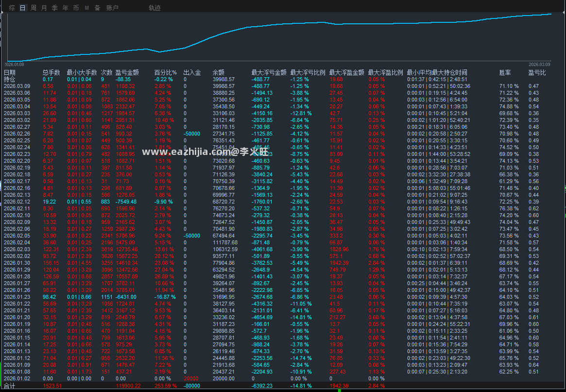Select the 日 daily tab
The height and width of the screenshot is (392, 566).
tap(23, 8)
